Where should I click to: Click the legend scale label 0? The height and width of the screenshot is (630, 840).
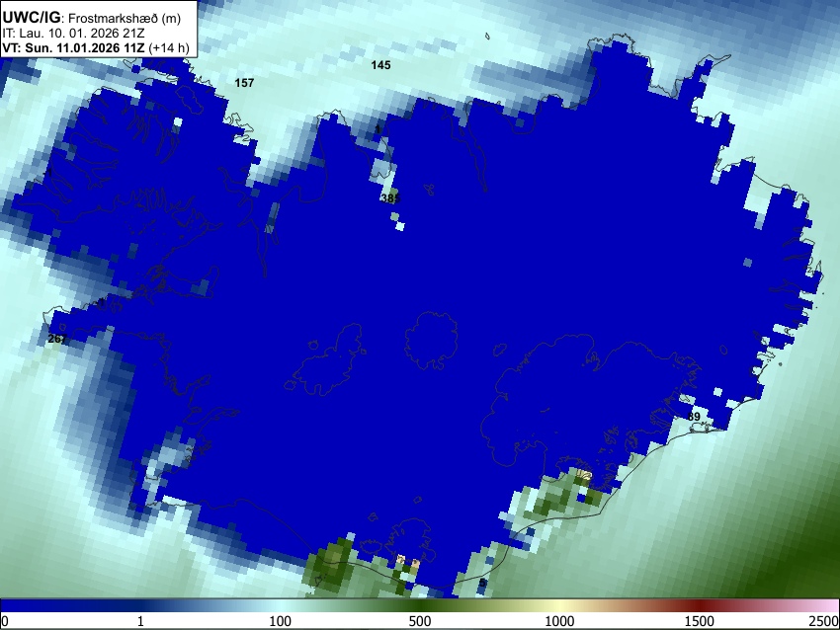(5, 621)
